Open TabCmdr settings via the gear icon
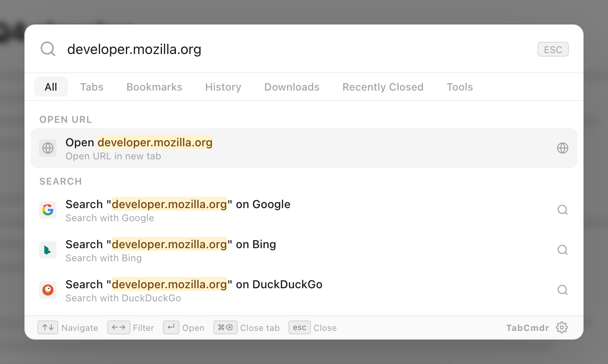608x364 pixels. point(562,327)
